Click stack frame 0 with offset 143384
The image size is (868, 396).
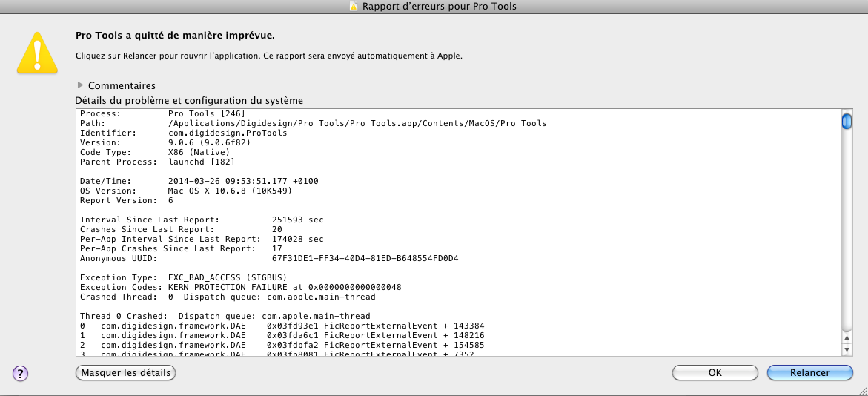click(x=282, y=326)
